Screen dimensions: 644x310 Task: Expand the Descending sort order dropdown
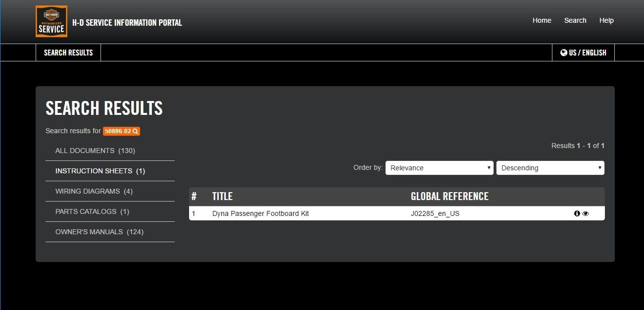click(x=550, y=168)
